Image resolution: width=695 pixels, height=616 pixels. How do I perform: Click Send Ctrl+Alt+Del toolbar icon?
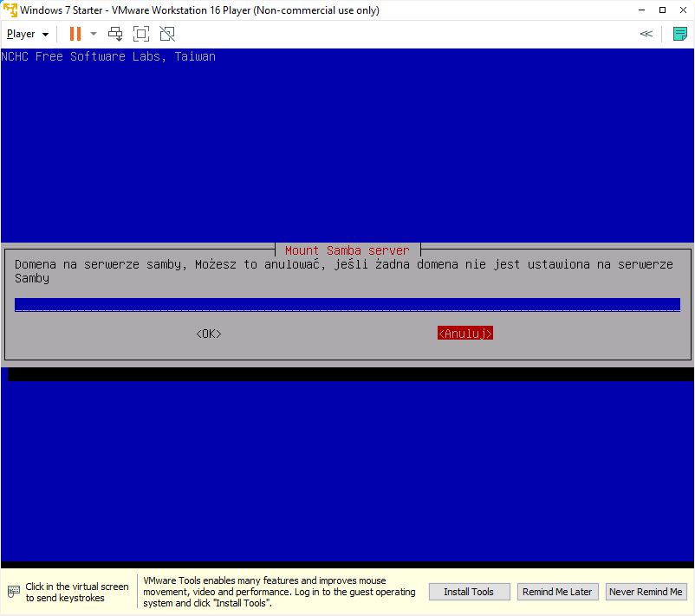tap(115, 34)
